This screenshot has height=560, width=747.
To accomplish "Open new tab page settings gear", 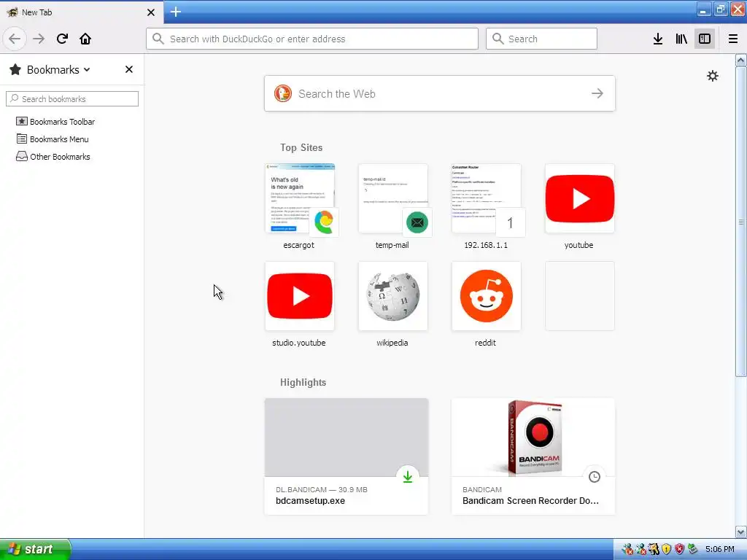I will 712,76.
